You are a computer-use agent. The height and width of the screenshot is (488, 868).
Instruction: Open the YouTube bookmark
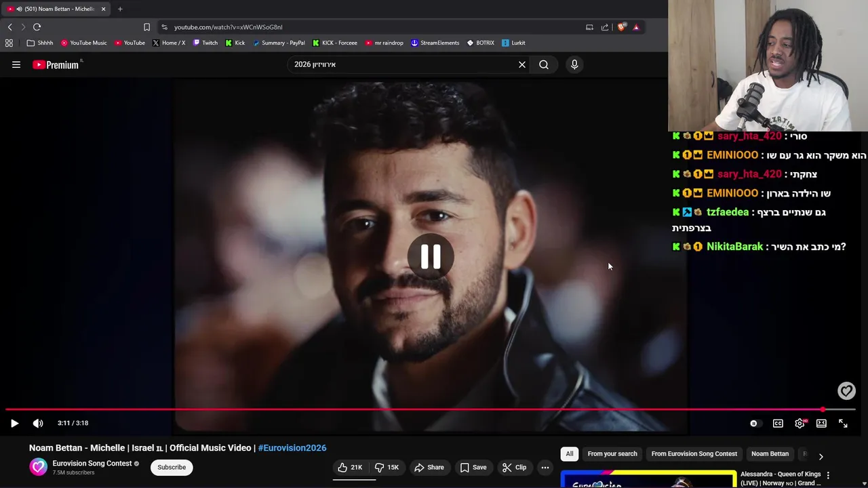130,43
